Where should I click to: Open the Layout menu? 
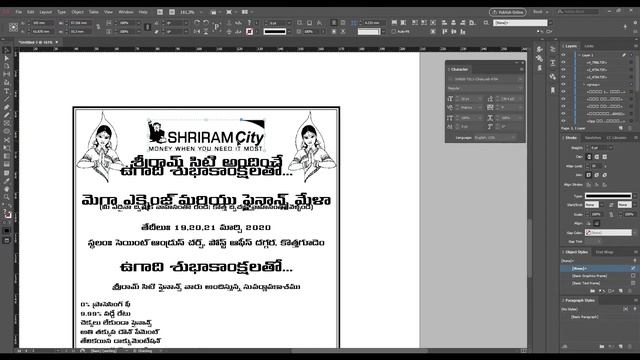(x=45, y=12)
